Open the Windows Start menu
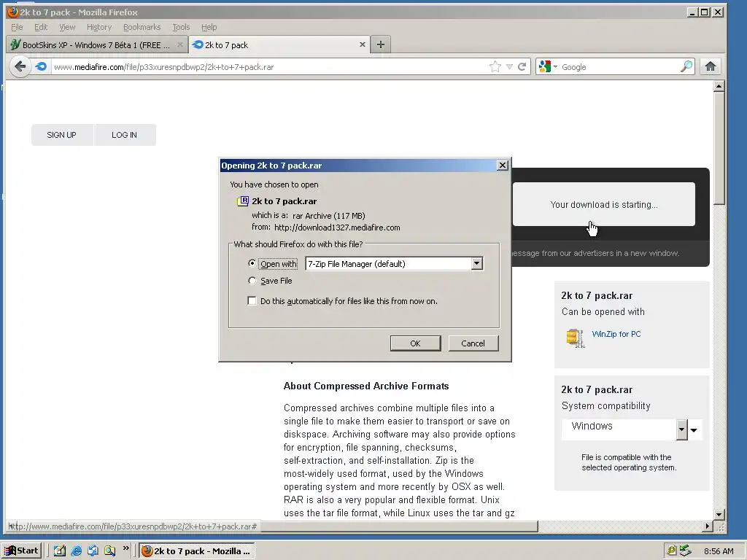747x560 pixels. point(21,551)
